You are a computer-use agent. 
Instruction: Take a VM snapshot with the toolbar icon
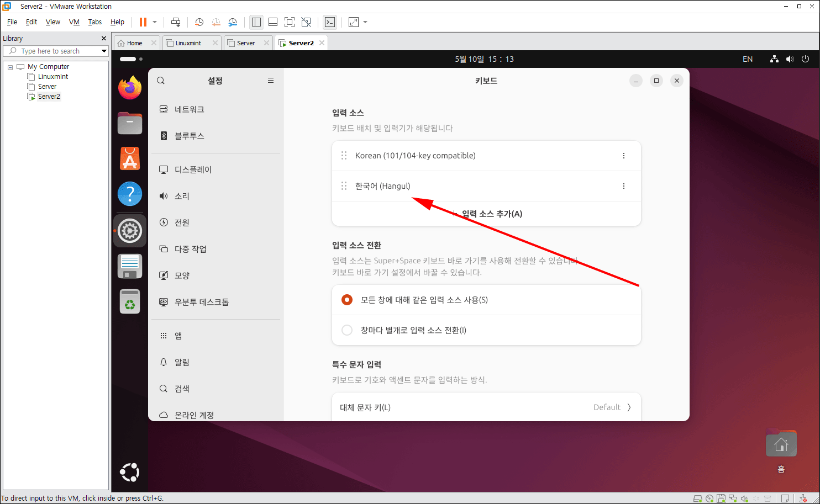click(199, 22)
